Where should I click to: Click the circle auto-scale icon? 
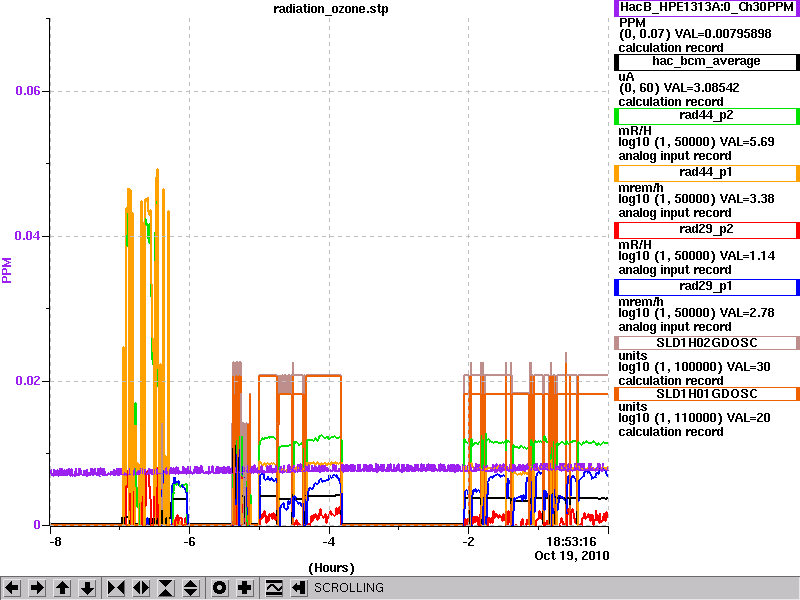pyautogui.click(x=219, y=588)
